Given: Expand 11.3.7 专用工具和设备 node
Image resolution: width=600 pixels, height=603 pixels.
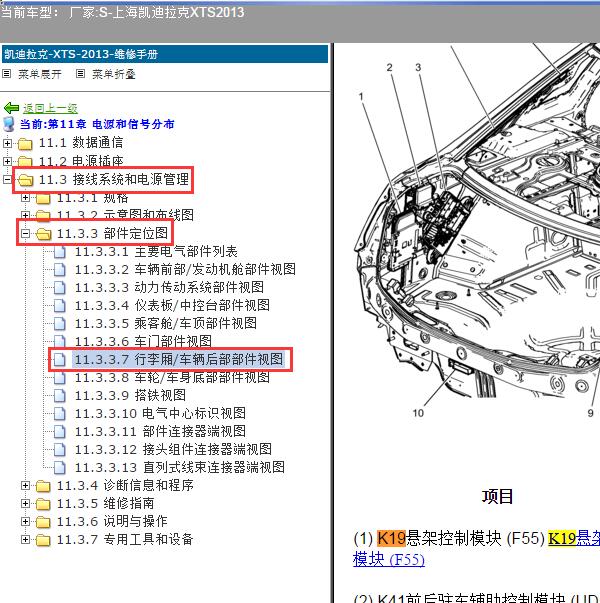Looking at the screenshot, I should [25, 540].
